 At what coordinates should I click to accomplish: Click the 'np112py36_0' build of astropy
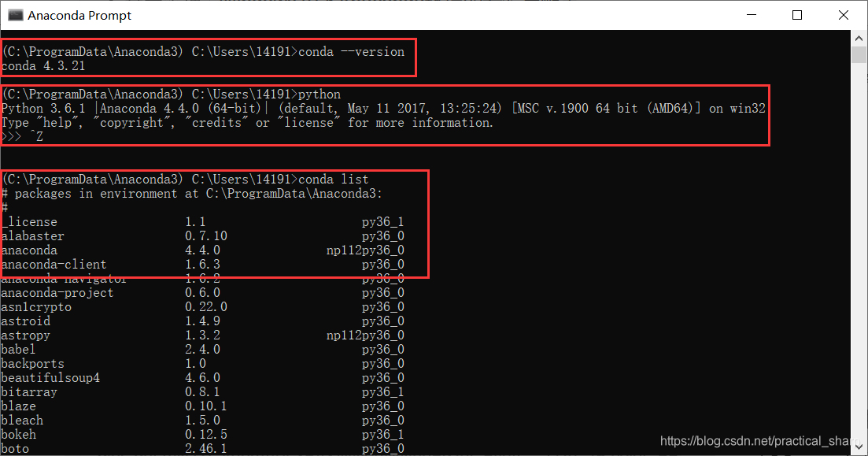(x=365, y=336)
